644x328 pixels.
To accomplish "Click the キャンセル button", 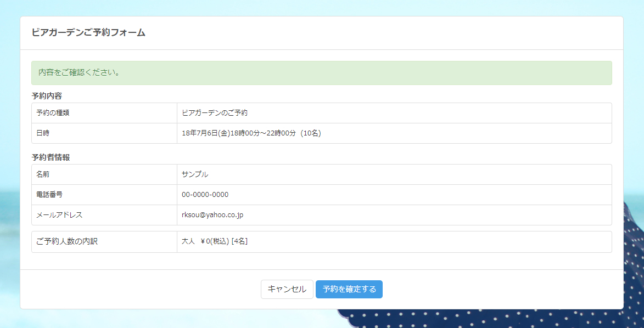I will click(x=287, y=290).
